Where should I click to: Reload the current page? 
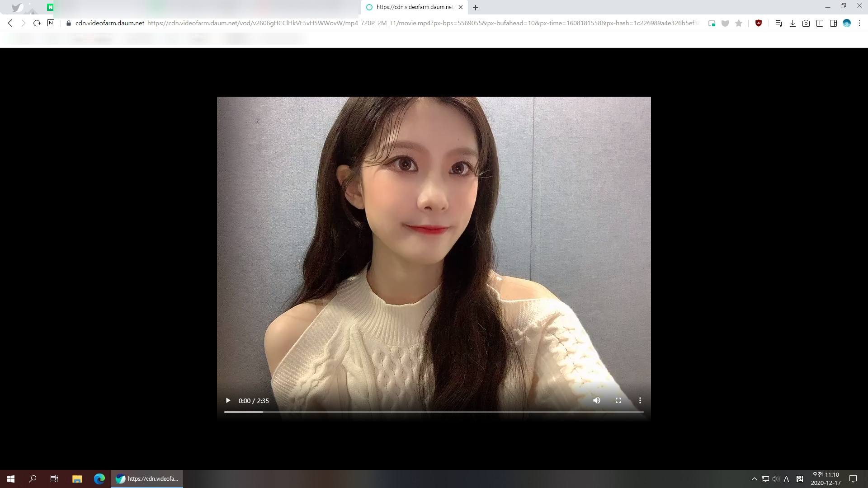point(37,23)
